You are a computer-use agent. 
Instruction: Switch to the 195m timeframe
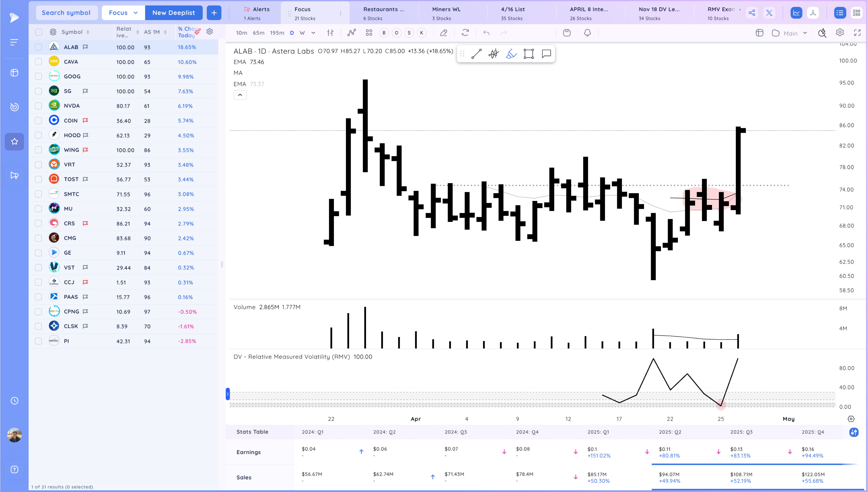(277, 33)
